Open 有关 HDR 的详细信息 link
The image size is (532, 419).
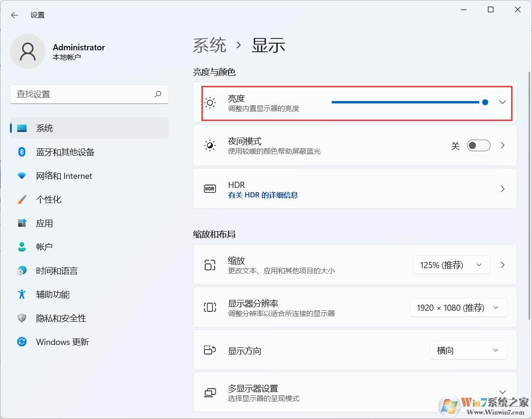[263, 195]
